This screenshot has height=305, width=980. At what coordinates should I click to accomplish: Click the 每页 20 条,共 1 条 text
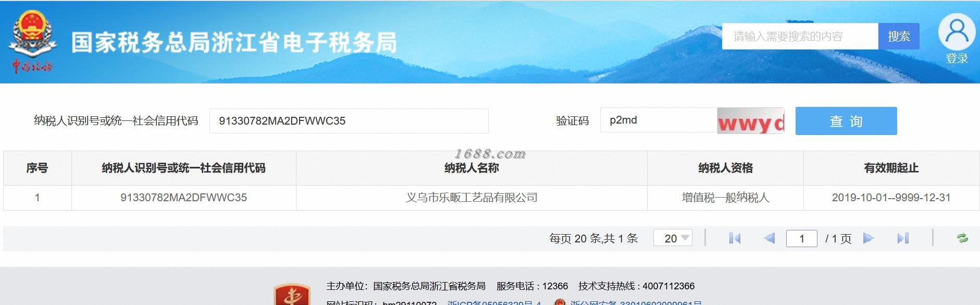pos(593,238)
